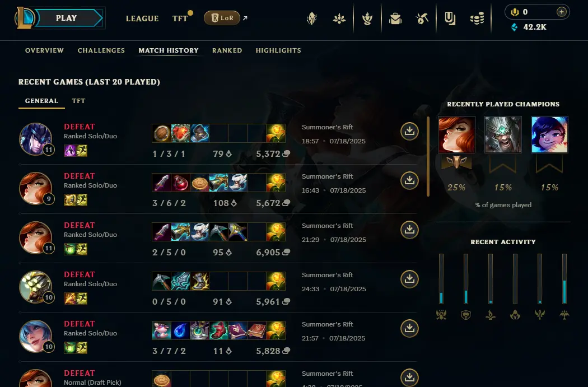
Task: Click the plus icon to purchase RP
Action: 561,12
